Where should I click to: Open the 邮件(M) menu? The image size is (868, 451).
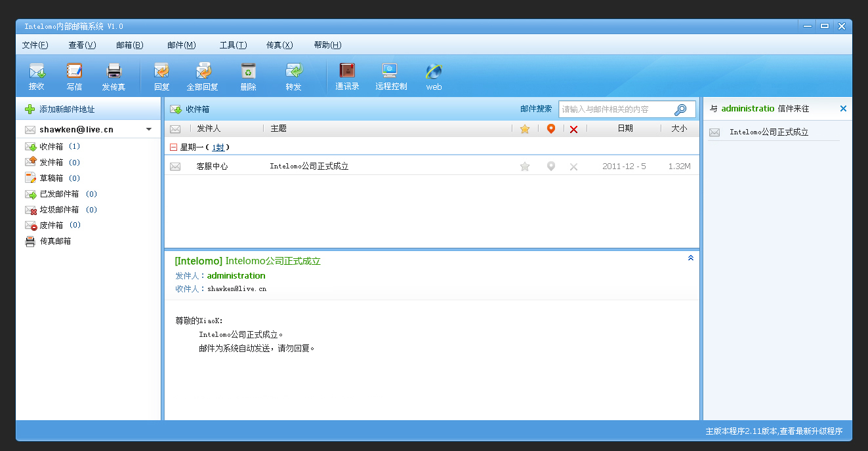pos(182,45)
